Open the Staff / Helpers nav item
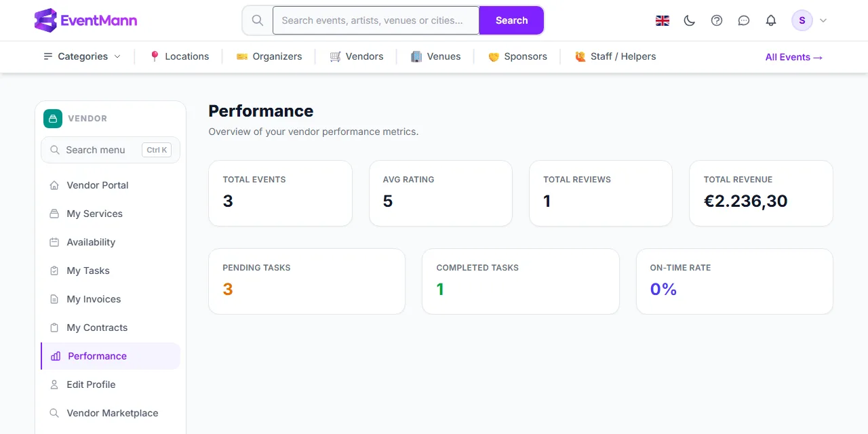868x434 pixels. pos(615,56)
